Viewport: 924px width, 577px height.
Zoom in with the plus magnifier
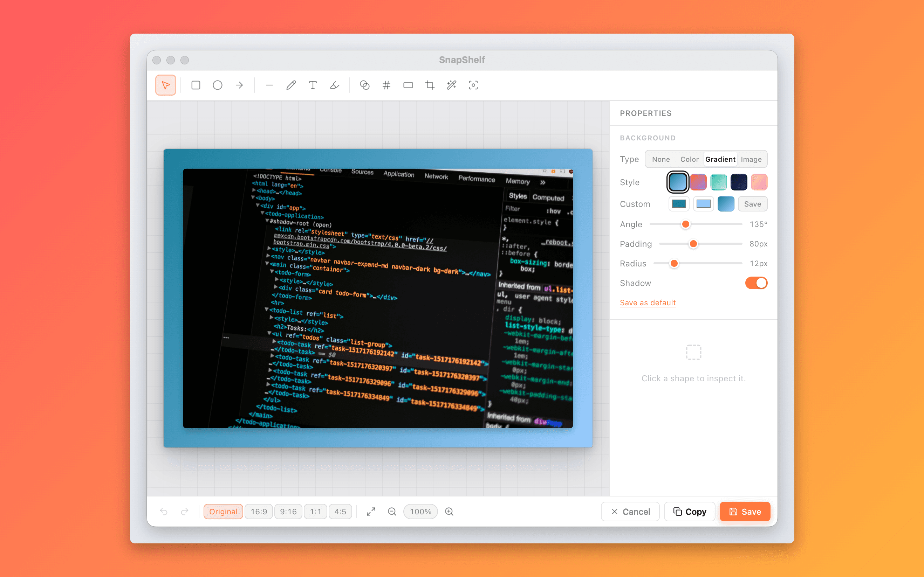click(x=450, y=512)
